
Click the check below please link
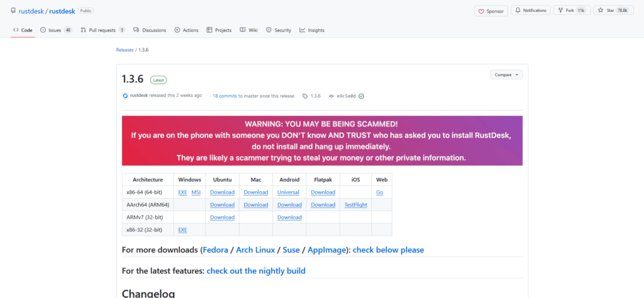click(389, 250)
